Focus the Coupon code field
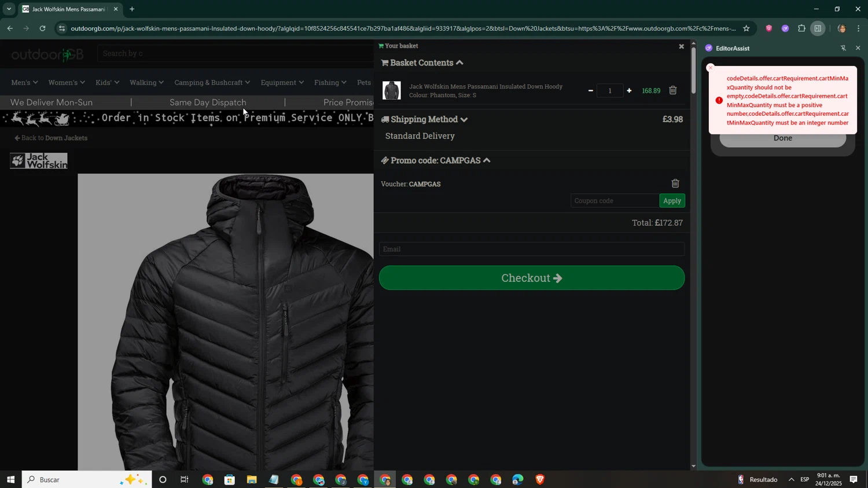This screenshot has height=488, width=868. click(x=615, y=201)
